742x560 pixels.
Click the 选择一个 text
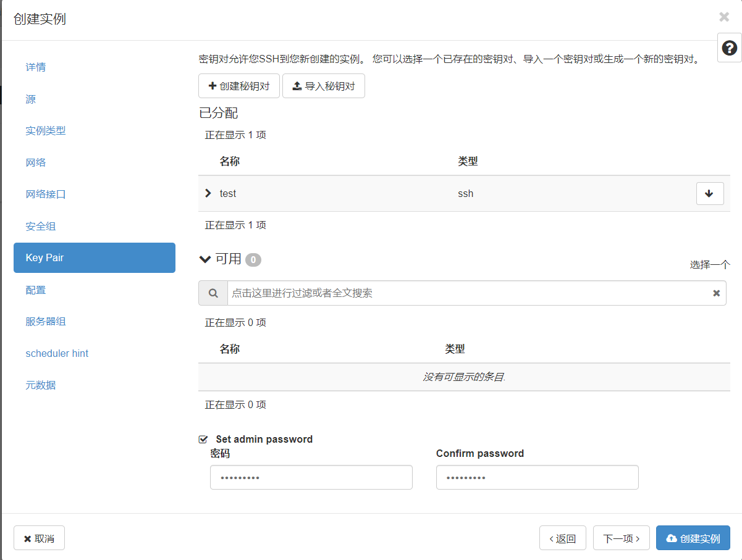click(710, 265)
